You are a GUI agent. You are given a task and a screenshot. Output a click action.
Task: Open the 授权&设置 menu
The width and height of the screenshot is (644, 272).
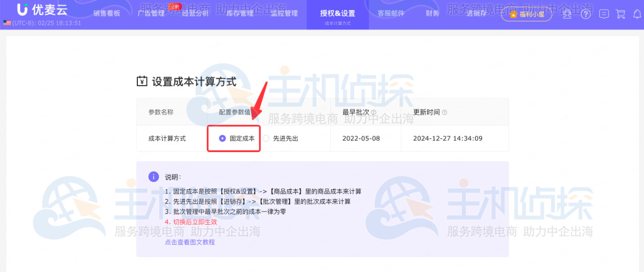click(338, 14)
